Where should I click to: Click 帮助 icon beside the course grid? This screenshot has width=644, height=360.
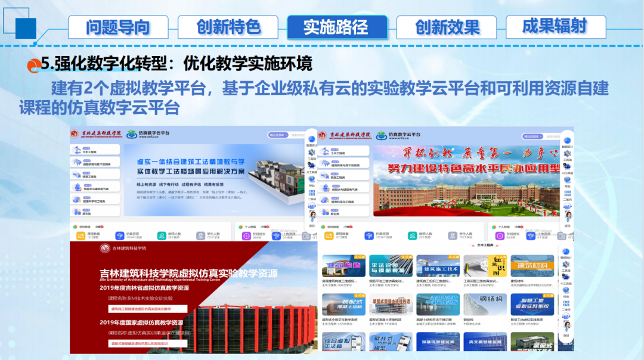click(566, 291)
